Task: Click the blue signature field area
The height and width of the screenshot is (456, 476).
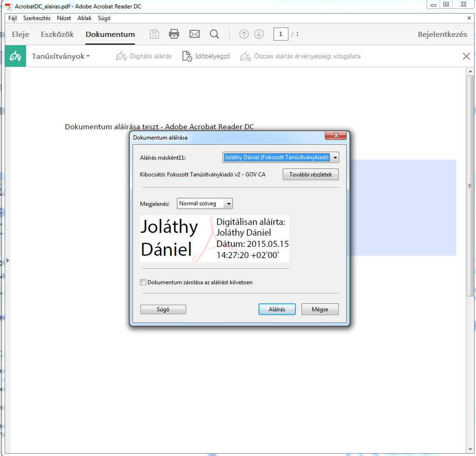Action: click(403, 208)
